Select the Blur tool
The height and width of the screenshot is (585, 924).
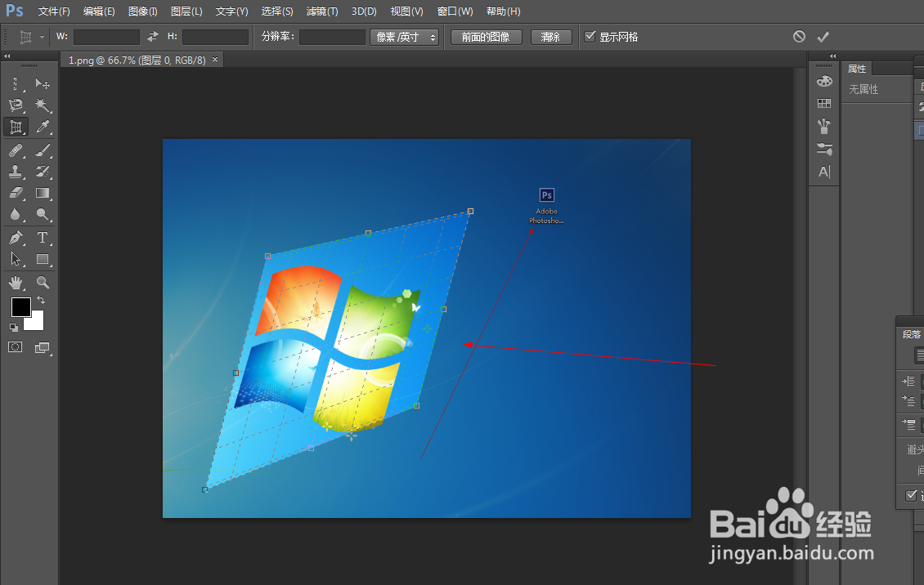tap(16, 214)
